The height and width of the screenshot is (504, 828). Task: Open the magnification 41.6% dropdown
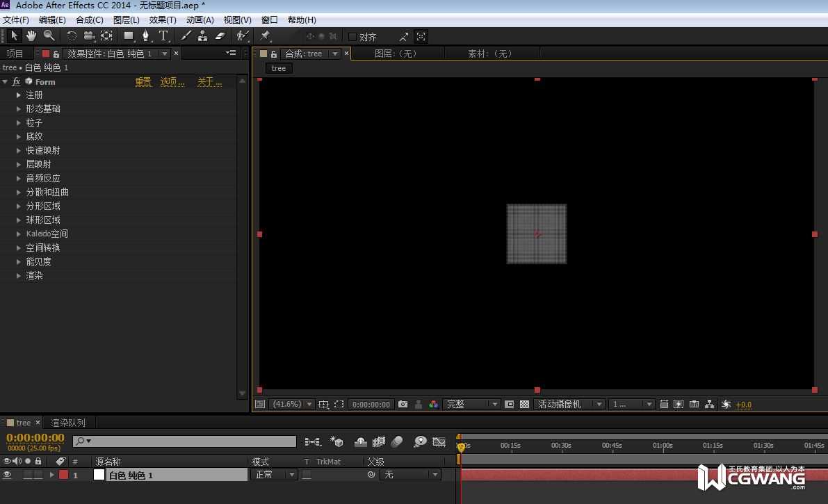pyautogui.click(x=292, y=404)
